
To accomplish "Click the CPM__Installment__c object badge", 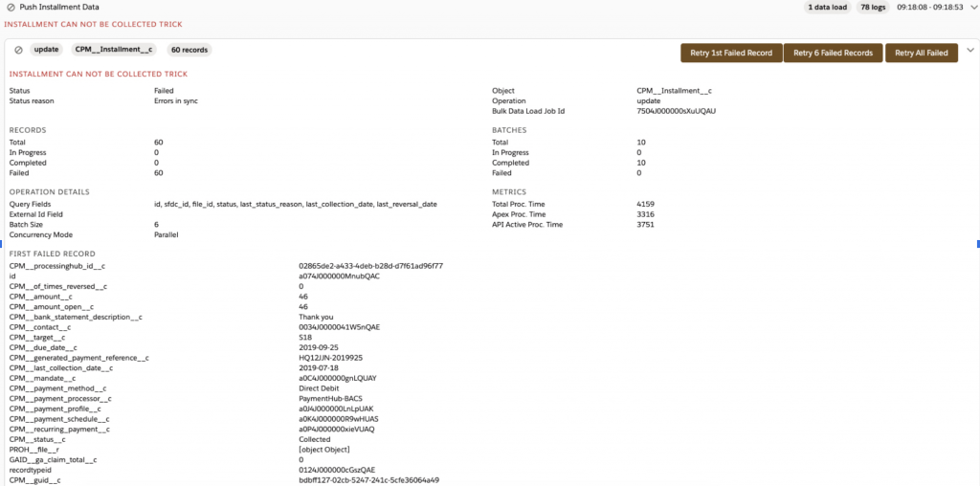I will tap(114, 50).
